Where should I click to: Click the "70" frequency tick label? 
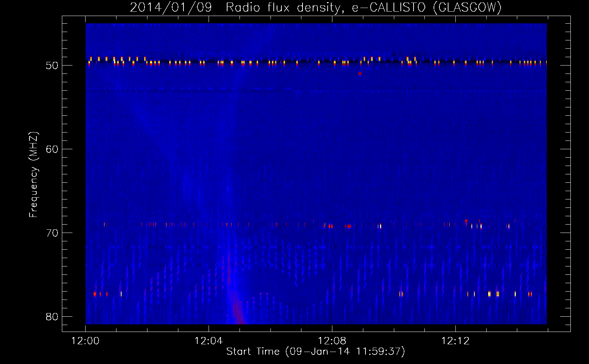pyautogui.click(x=52, y=233)
